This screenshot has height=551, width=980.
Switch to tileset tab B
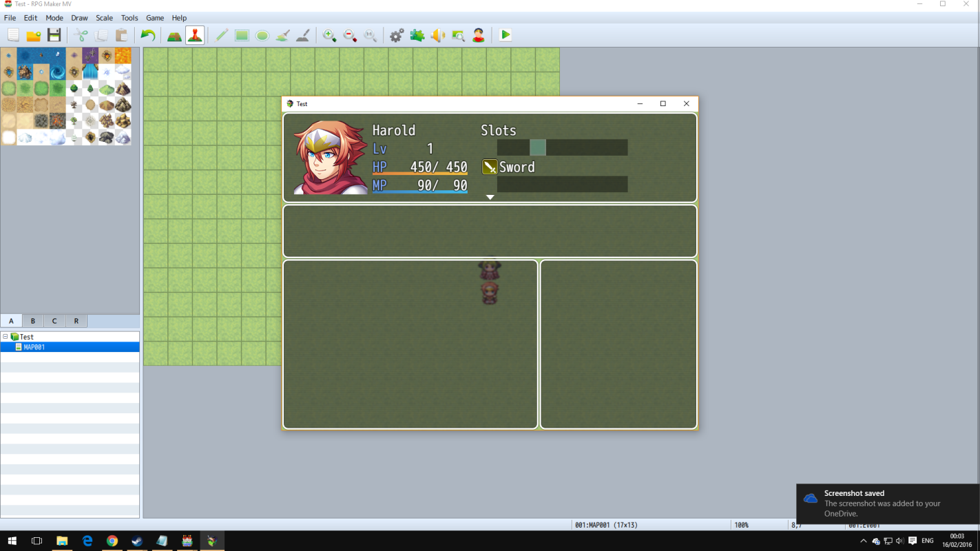[33, 321]
